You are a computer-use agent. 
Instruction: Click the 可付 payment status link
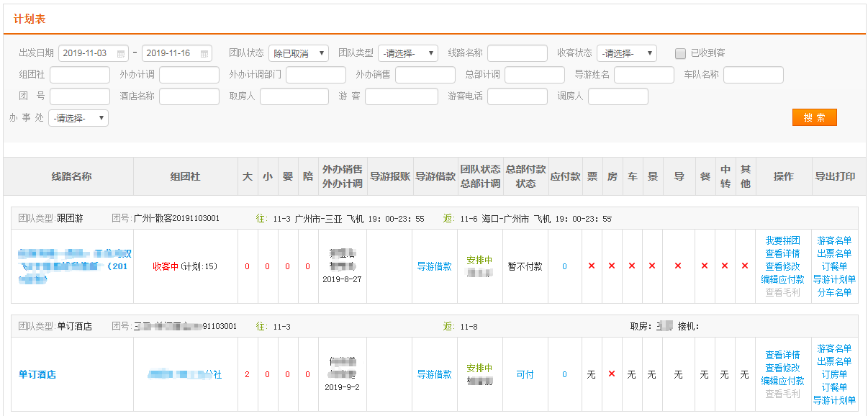(x=525, y=374)
